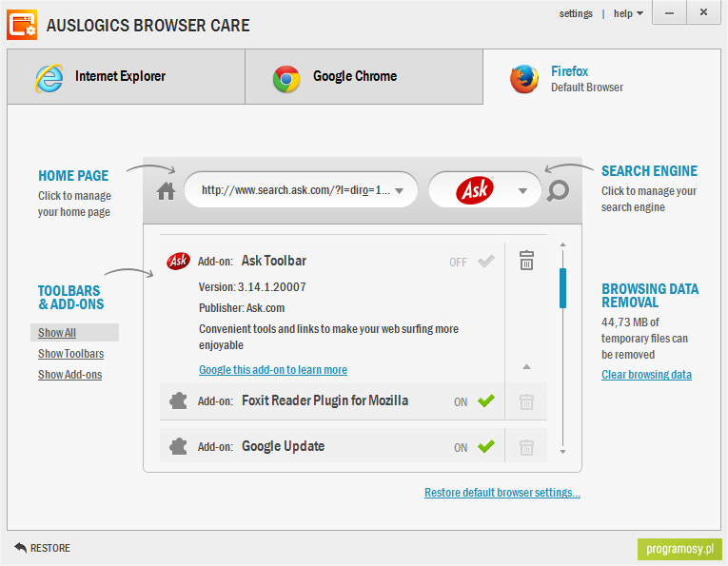The image size is (728, 566).
Task: Switch to the Google Chrome tab
Action: coord(364,77)
